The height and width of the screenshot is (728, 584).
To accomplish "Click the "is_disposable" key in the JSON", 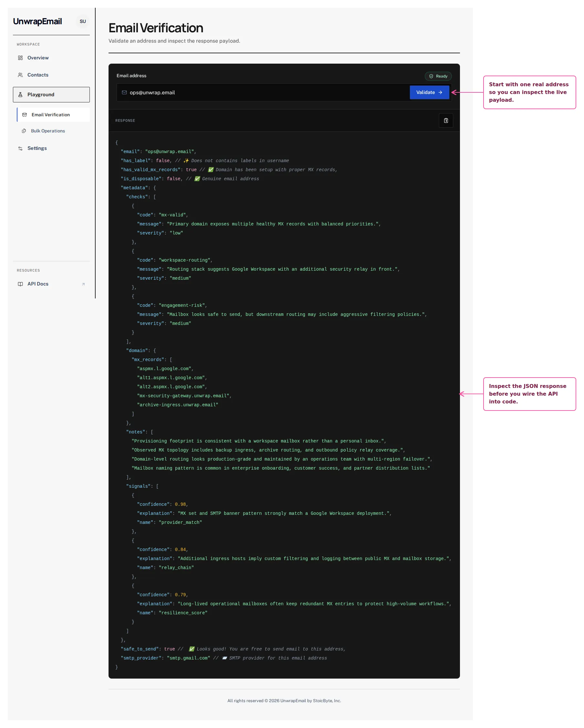I will coord(141,179).
